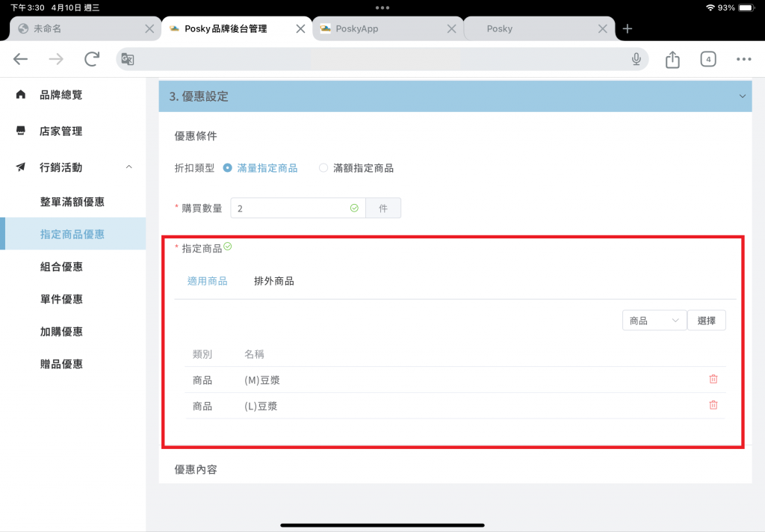
Task: Open 店家管理 in the sidebar
Action: (61, 131)
